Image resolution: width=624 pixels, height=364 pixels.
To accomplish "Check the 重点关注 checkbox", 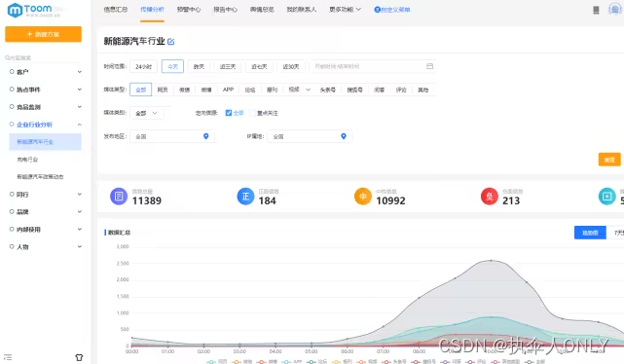I will pyautogui.click(x=252, y=113).
